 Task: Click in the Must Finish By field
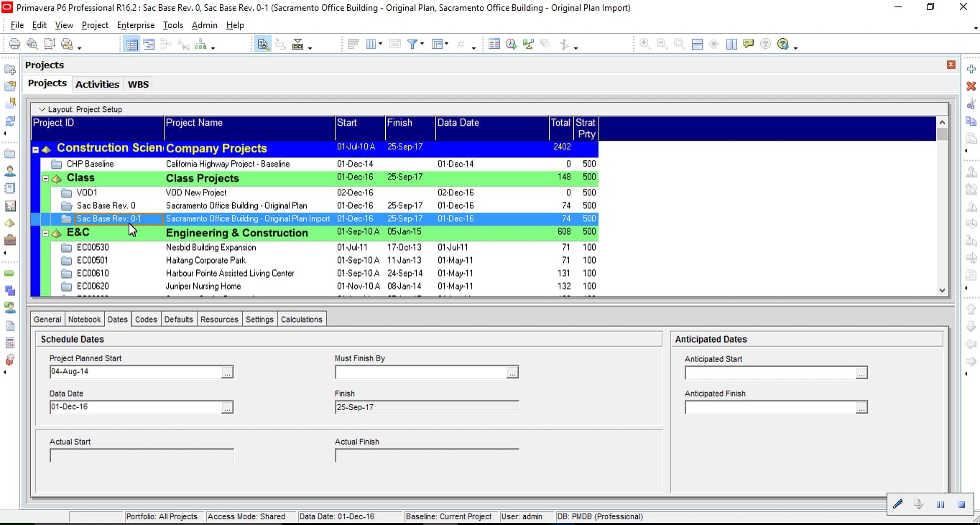coord(421,372)
